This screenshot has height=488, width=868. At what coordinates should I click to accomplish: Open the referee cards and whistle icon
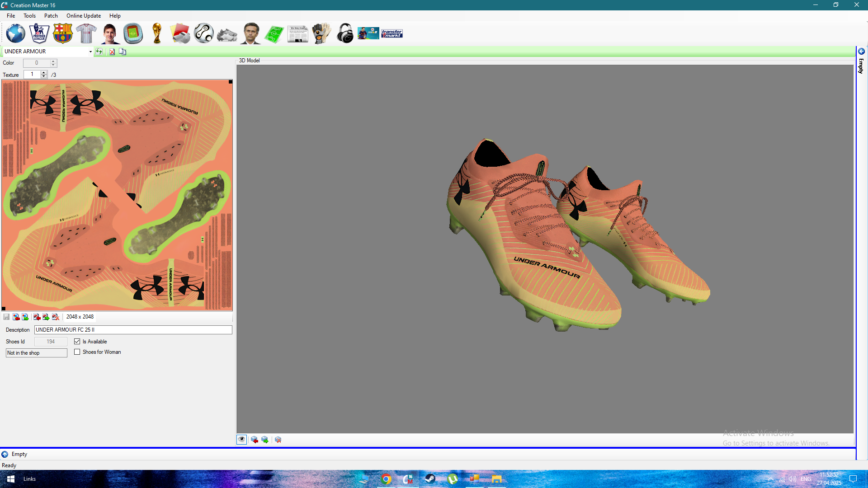click(180, 33)
